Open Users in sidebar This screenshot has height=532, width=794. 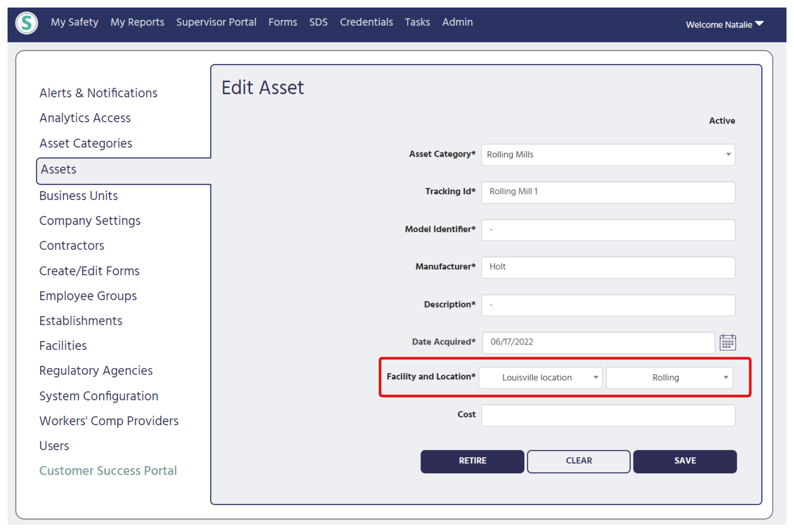point(54,446)
